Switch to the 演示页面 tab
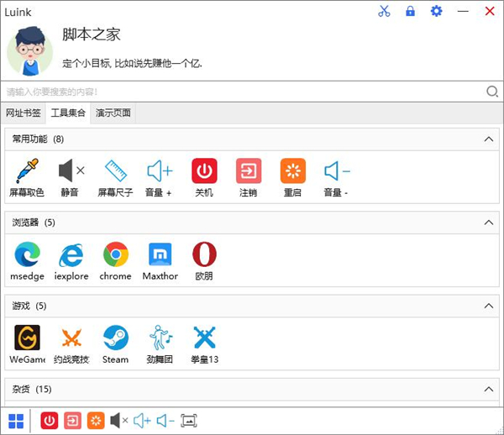 click(x=113, y=113)
